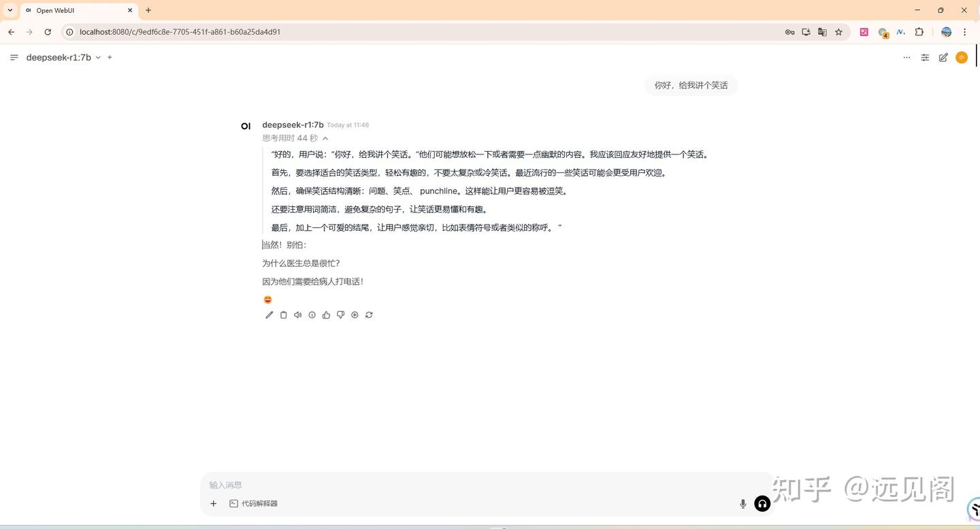Open chat controls with the sliders icon

coord(924,57)
